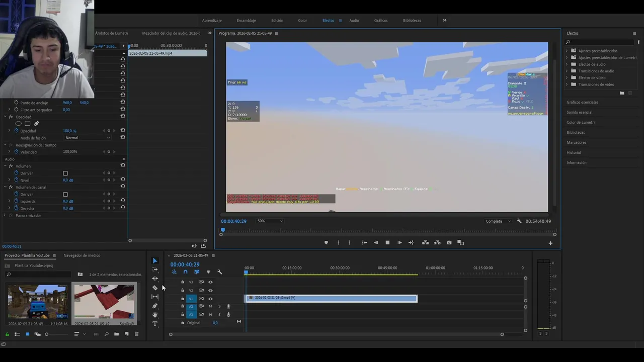644x362 pixels.
Task: Solo audio track A3
Action: tap(219, 314)
